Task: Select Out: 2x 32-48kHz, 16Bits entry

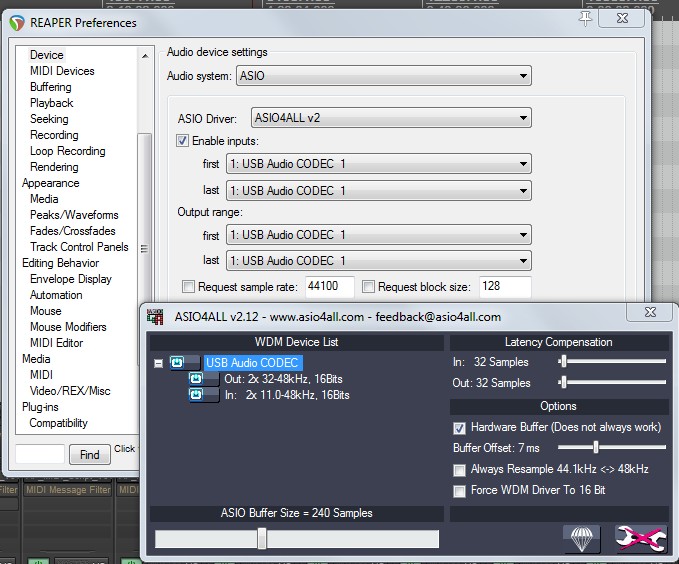Action: (x=283, y=379)
